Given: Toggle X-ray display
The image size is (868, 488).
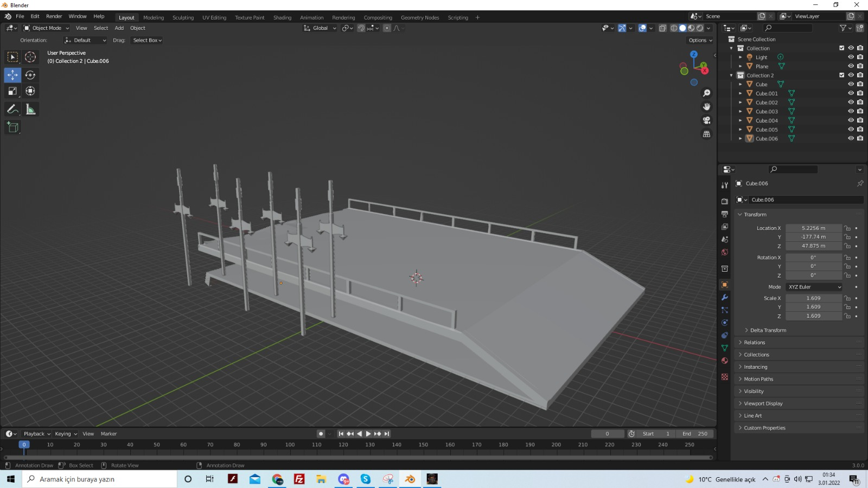Looking at the screenshot, I should (663, 28).
